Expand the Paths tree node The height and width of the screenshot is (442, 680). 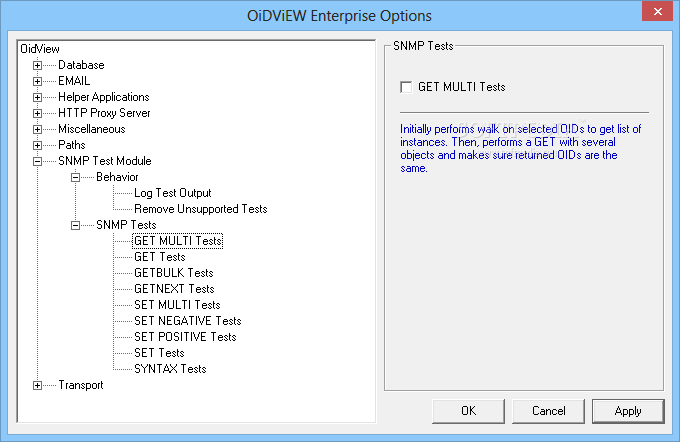(x=38, y=146)
